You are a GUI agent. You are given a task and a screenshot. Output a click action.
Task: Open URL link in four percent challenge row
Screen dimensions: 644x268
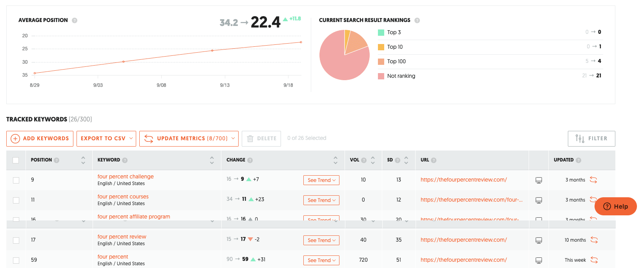(463, 180)
